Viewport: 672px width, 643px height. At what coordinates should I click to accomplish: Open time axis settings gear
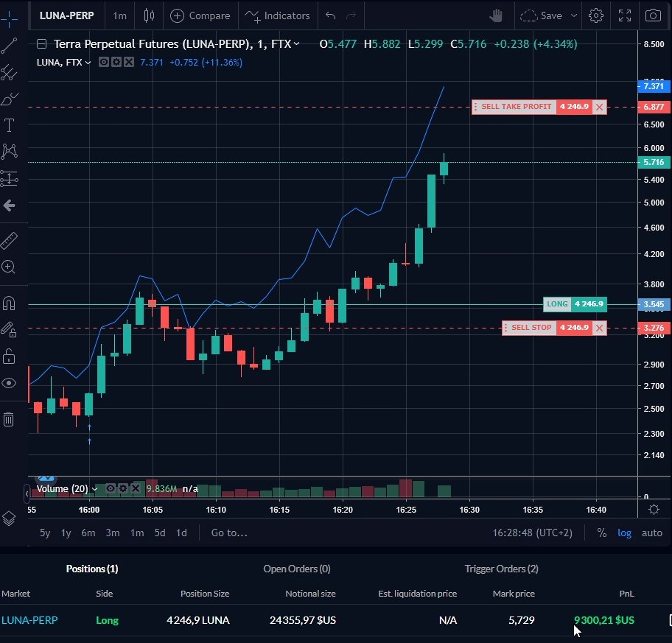[x=654, y=510]
